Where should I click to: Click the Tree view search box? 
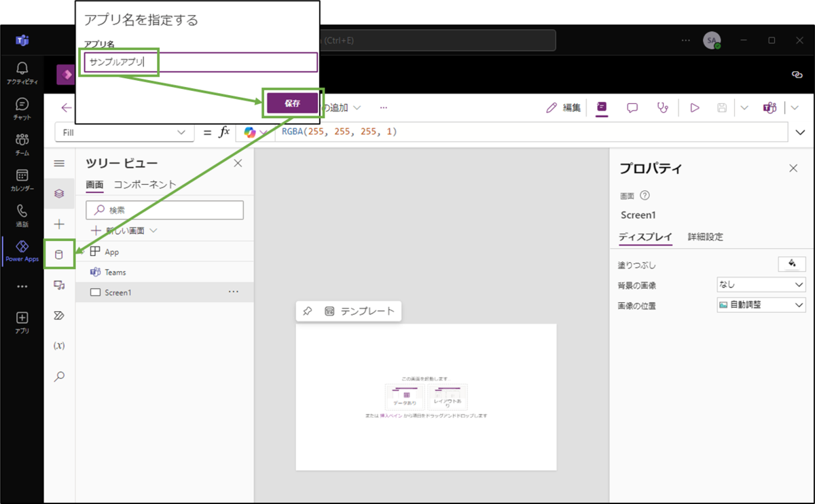pos(164,210)
